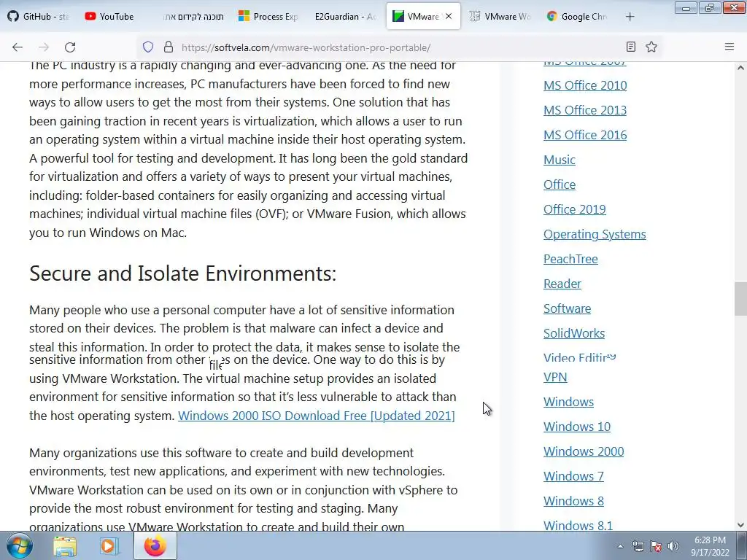747x560 pixels.
Task: Open a new tab
Action: coord(630,17)
